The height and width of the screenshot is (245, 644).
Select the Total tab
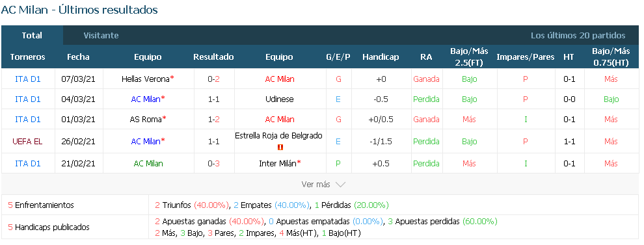32,36
